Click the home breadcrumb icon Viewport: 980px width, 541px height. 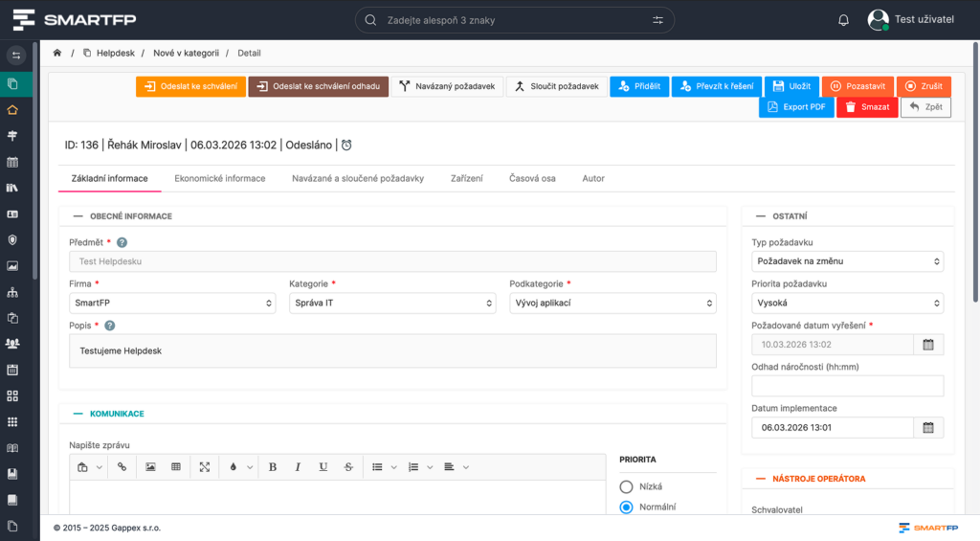tap(57, 54)
